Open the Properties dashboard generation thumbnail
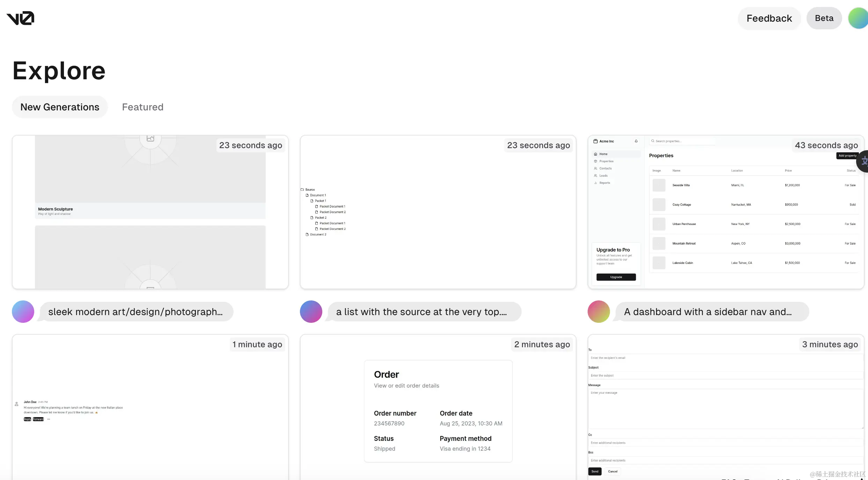Viewport: 868px width, 480px height. 726,212
